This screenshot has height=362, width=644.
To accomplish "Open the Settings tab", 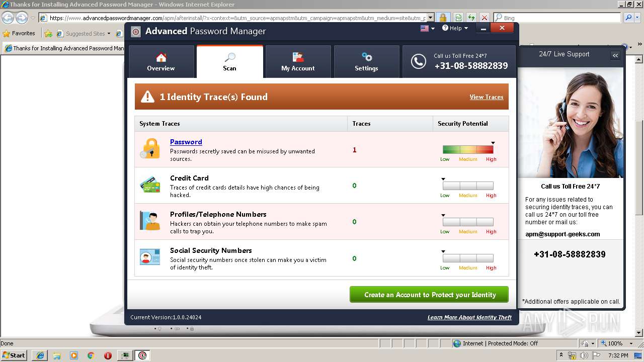I will click(x=366, y=61).
